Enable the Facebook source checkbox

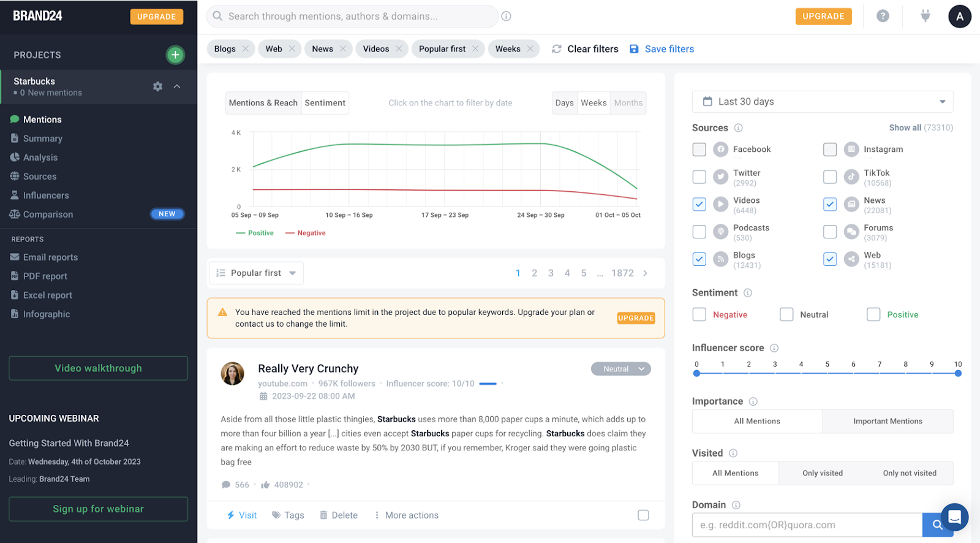point(699,150)
